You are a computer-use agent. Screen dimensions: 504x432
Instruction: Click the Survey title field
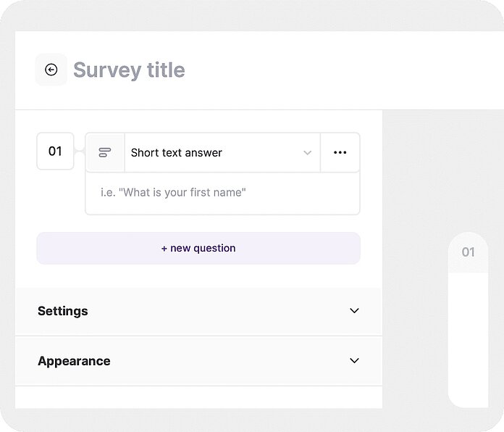129,70
